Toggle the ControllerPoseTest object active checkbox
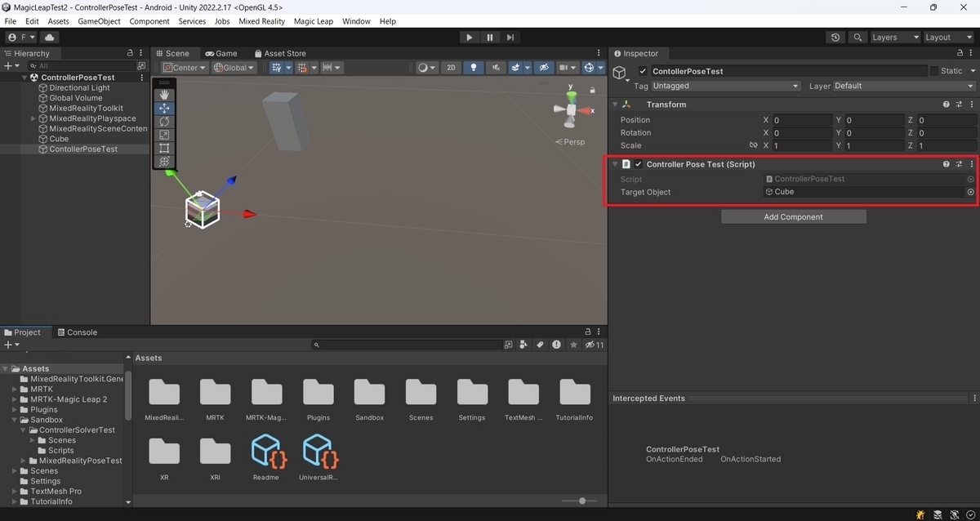This screenshot has height=521, width=980. [643, 71]
